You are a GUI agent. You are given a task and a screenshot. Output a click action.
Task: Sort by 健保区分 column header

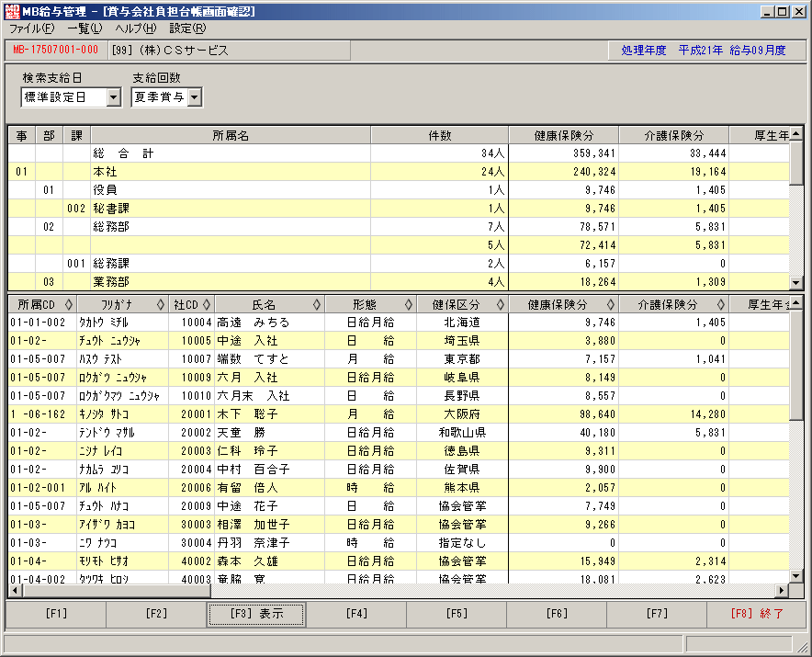coord(462,305)
